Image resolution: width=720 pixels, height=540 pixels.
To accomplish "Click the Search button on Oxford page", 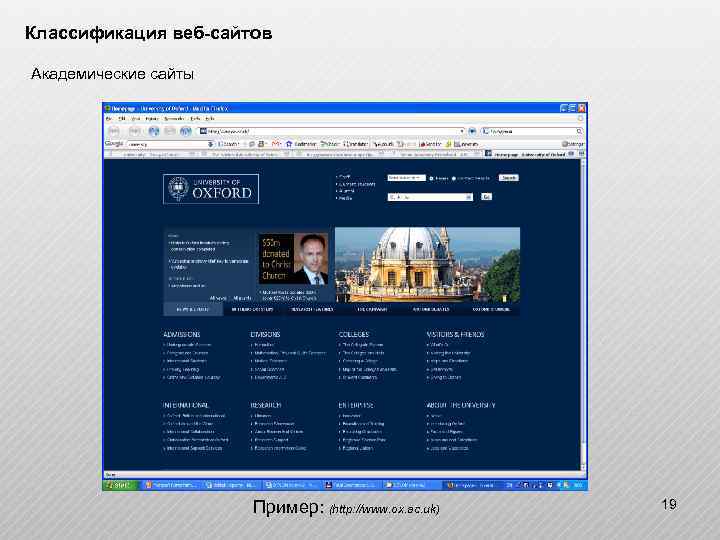I will pos(509,178).
